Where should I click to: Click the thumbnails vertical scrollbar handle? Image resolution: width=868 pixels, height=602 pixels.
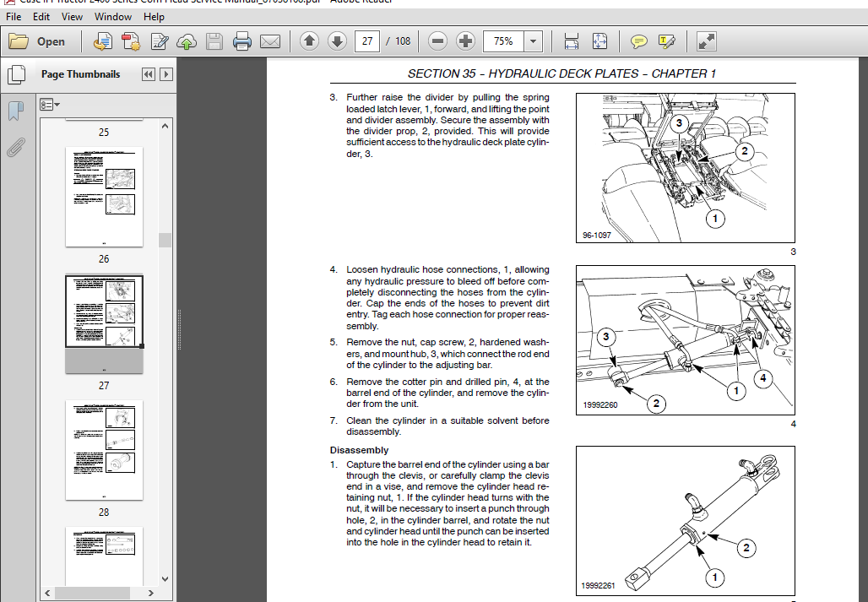(165, 240)
